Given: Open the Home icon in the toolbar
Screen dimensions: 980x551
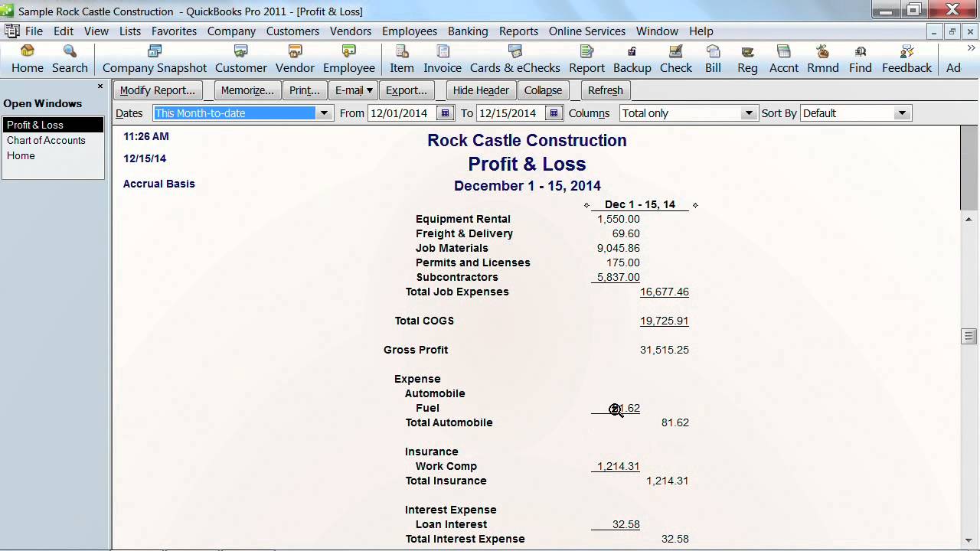Looking at the screenshot, I should (28, 59).
